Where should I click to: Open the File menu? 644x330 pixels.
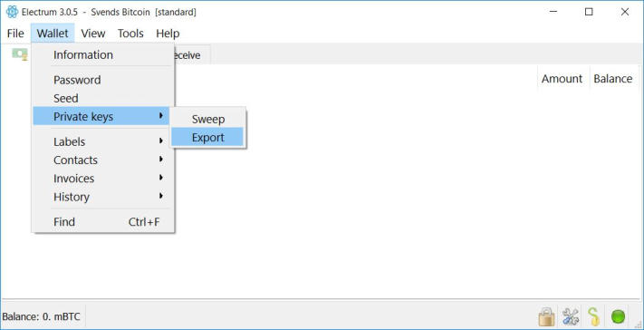15,34
